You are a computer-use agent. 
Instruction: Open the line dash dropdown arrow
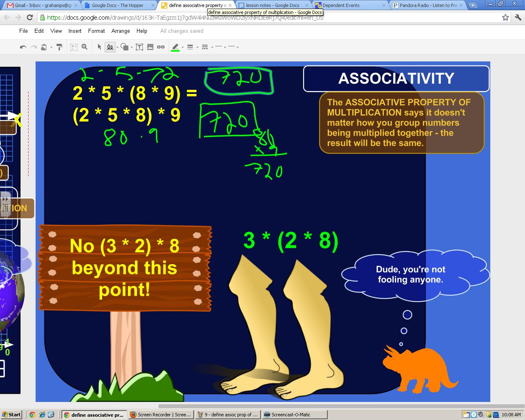point(212,48)
